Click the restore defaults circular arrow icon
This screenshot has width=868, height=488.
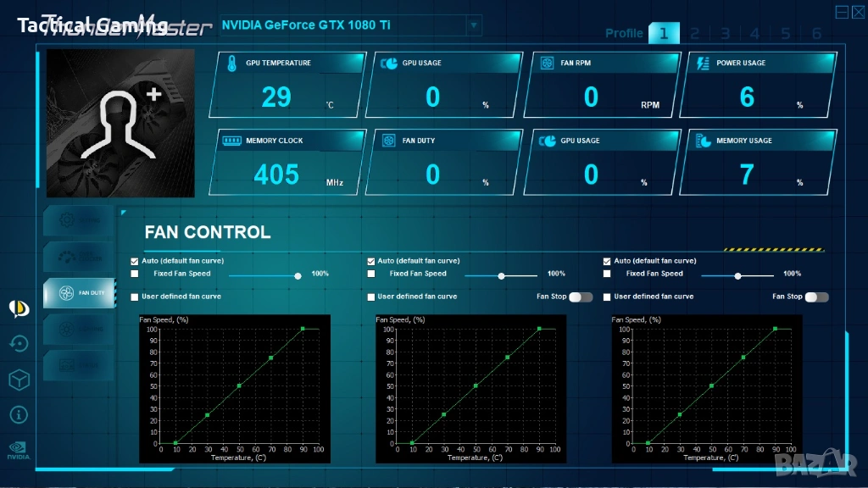pyautogui.click(x=19, y=343)
